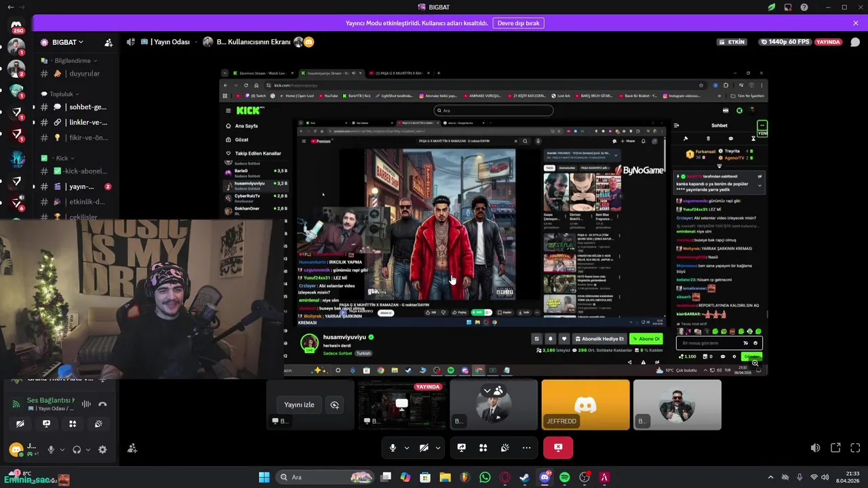Open WhatsApp from the taskbar

[x=485, y=477]
